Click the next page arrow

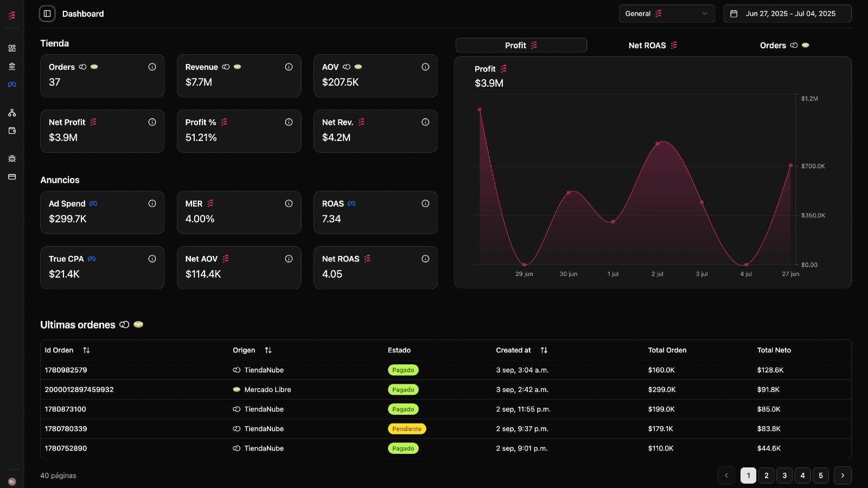(x=843, y=475)
